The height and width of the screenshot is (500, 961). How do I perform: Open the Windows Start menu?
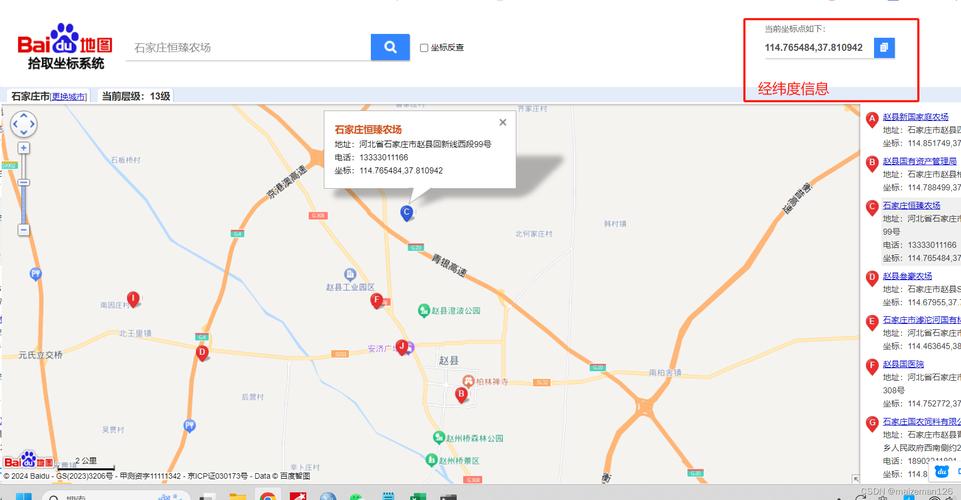tap(23, 496)
